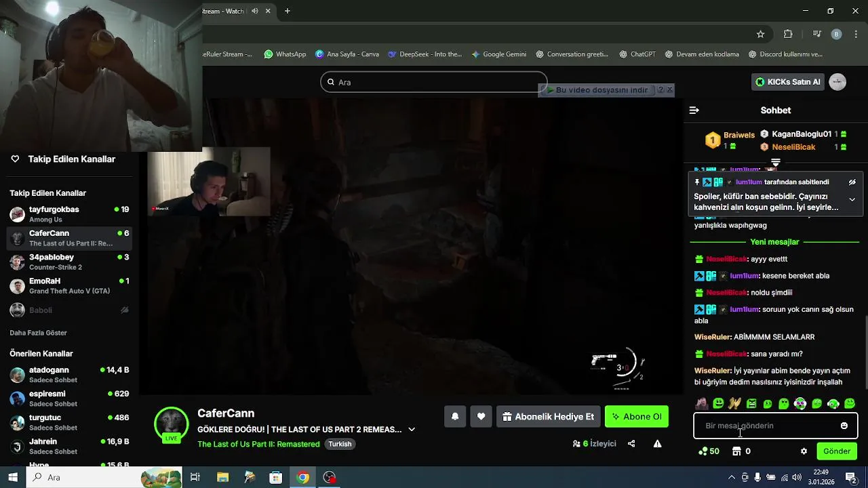Viewport: 868px width, 488px height.
Task: Hide the pinned chat message
Action: pos(852,182)
